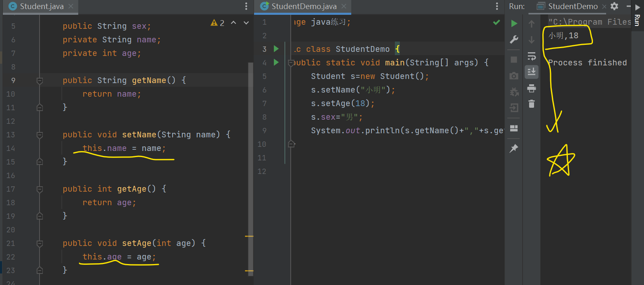Collapse setName method at line 13
The width and height of the screenshot is (644, 285).
point(40,135)
